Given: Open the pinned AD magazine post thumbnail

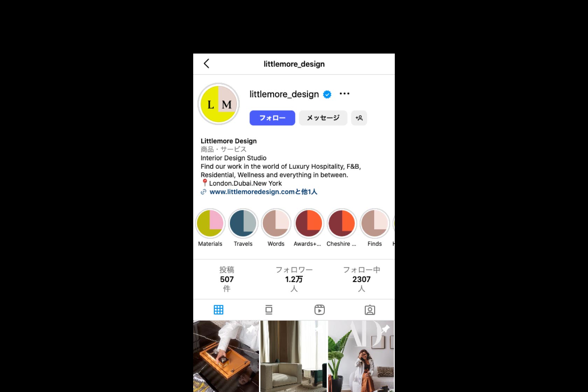Looking at the screenshot, I should (x=361, y=356).
